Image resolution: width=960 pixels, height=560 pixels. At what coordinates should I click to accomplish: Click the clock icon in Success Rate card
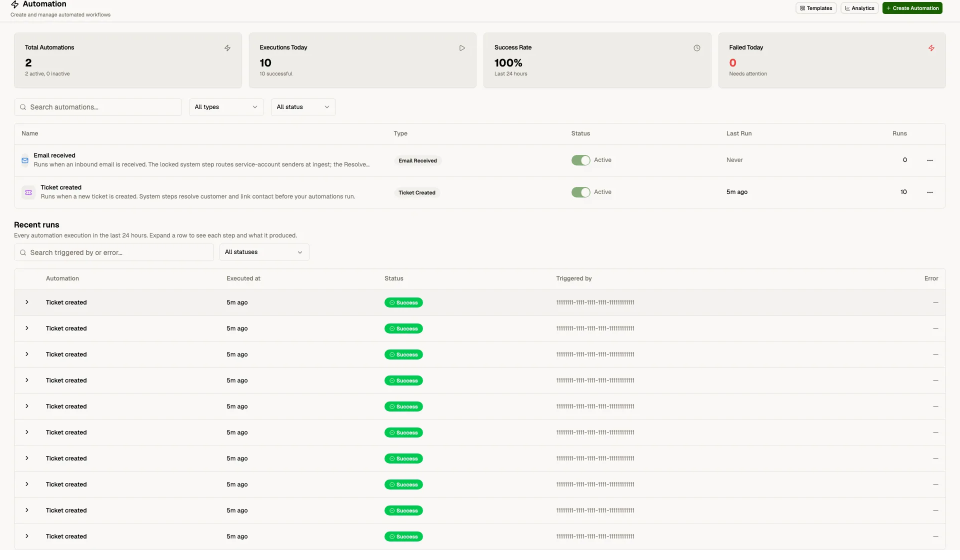[x=697, y=48]
